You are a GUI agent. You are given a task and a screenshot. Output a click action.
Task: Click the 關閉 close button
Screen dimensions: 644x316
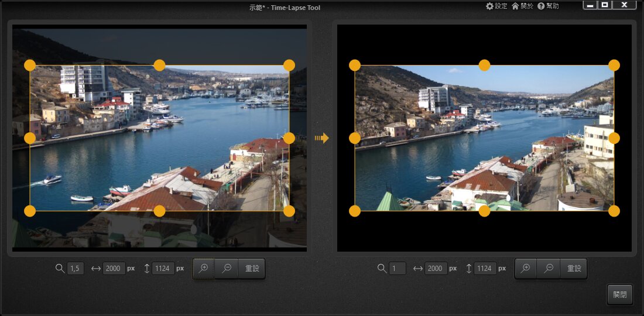click(619, 294)
